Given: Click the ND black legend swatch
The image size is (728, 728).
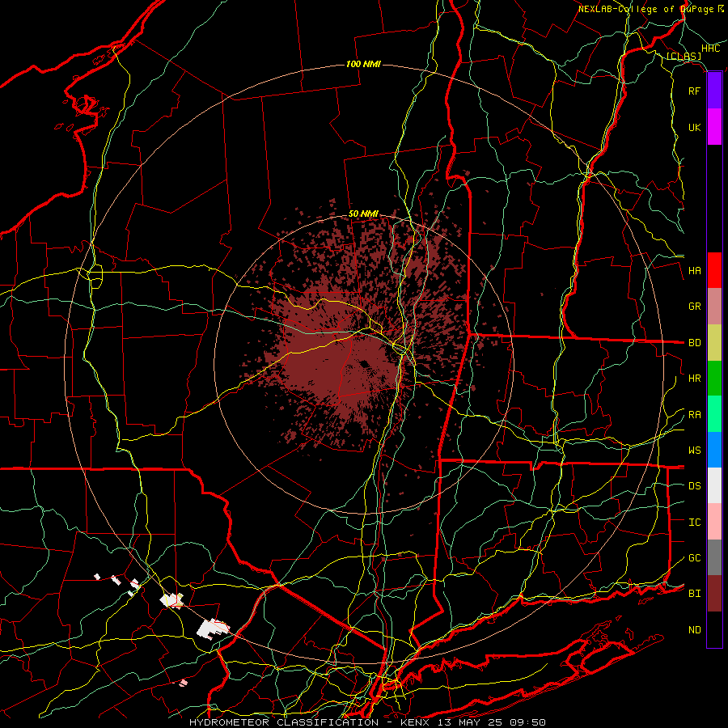Looking at the screenshot, I should (x=714, y=629).
